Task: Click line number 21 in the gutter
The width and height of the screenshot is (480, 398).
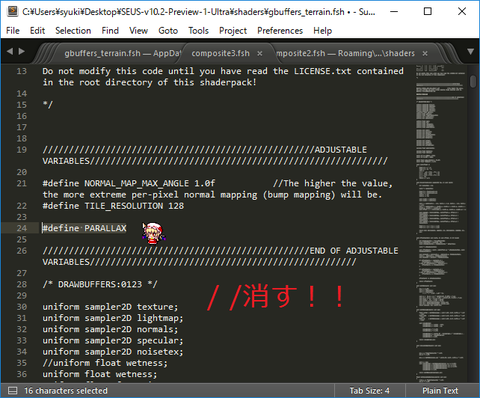Action: 22,183
